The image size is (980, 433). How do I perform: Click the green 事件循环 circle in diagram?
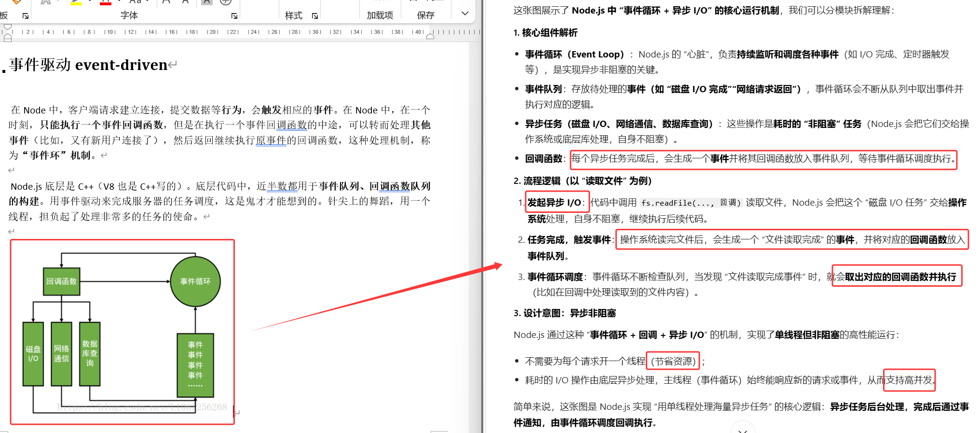(195, 281)
